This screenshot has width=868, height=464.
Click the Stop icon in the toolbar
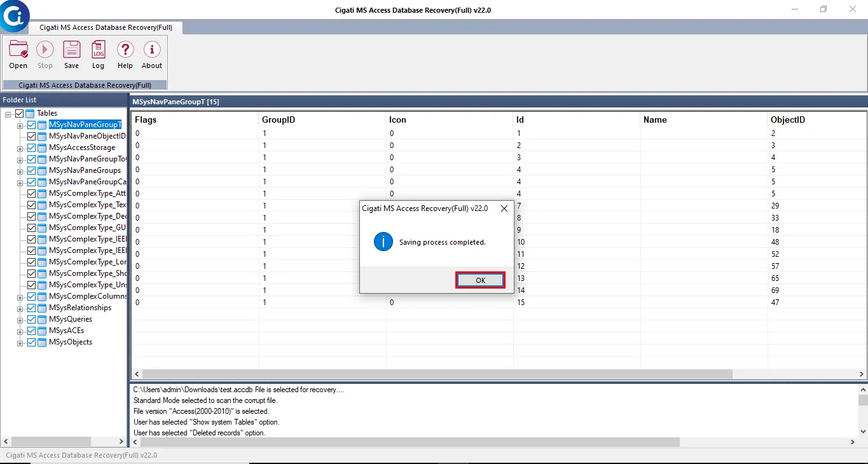click(45, 50)
